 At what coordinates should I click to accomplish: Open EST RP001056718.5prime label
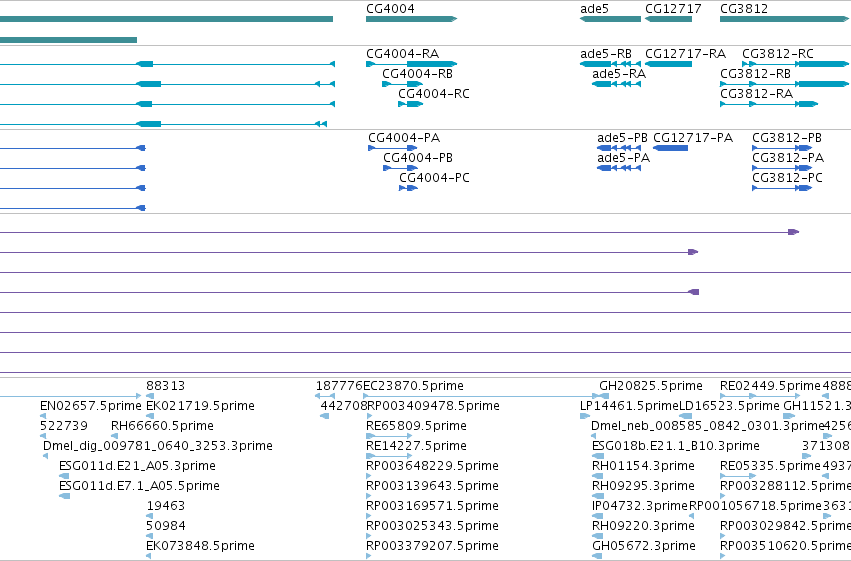[755, 506]
